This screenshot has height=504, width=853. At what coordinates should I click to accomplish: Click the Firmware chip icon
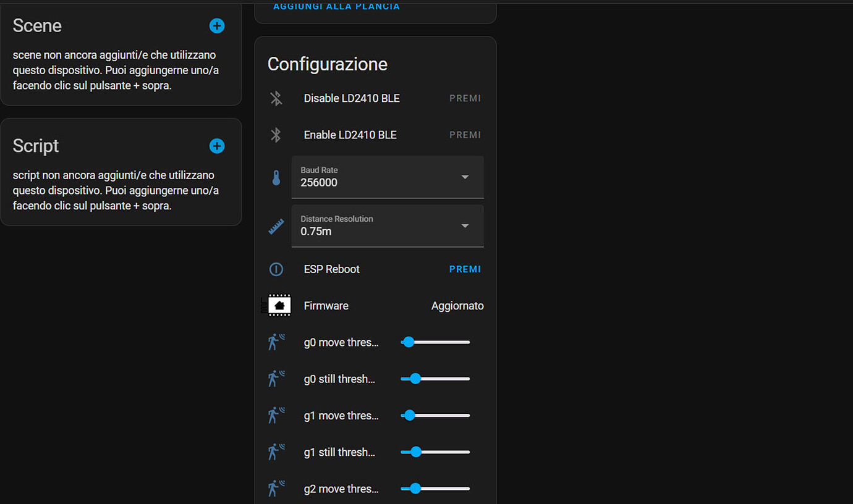coord(276,306)
